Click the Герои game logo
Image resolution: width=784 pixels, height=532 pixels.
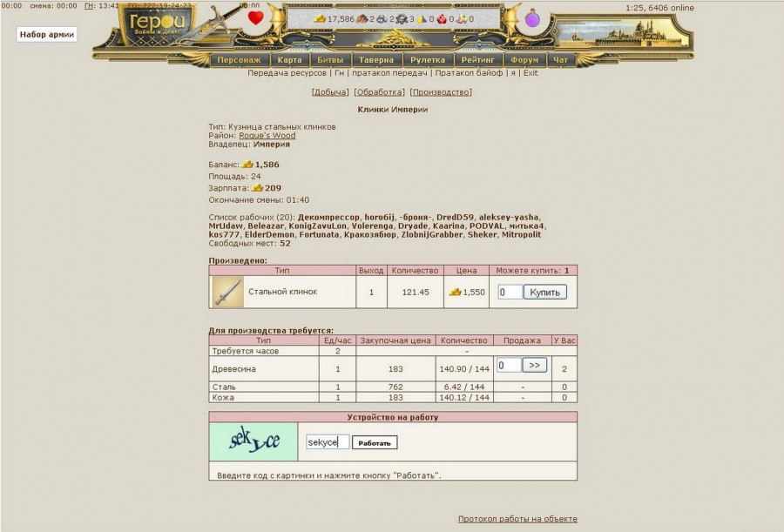[x=157, y=24]
